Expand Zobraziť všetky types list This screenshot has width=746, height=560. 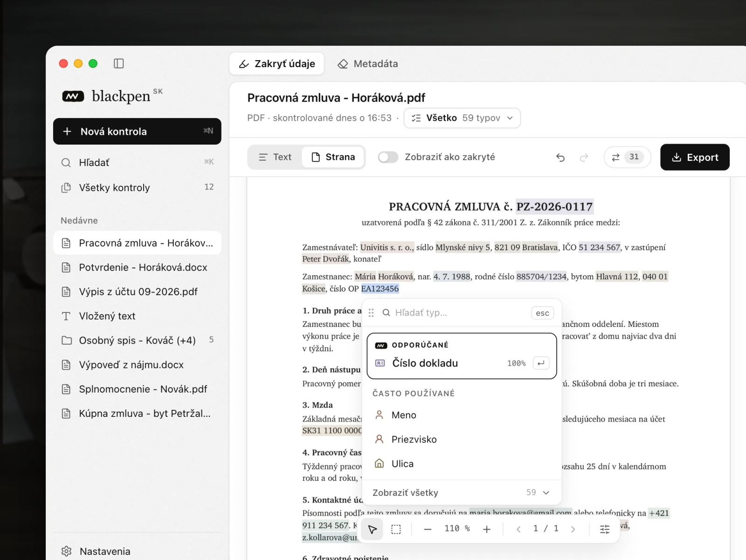click(462, 492)
